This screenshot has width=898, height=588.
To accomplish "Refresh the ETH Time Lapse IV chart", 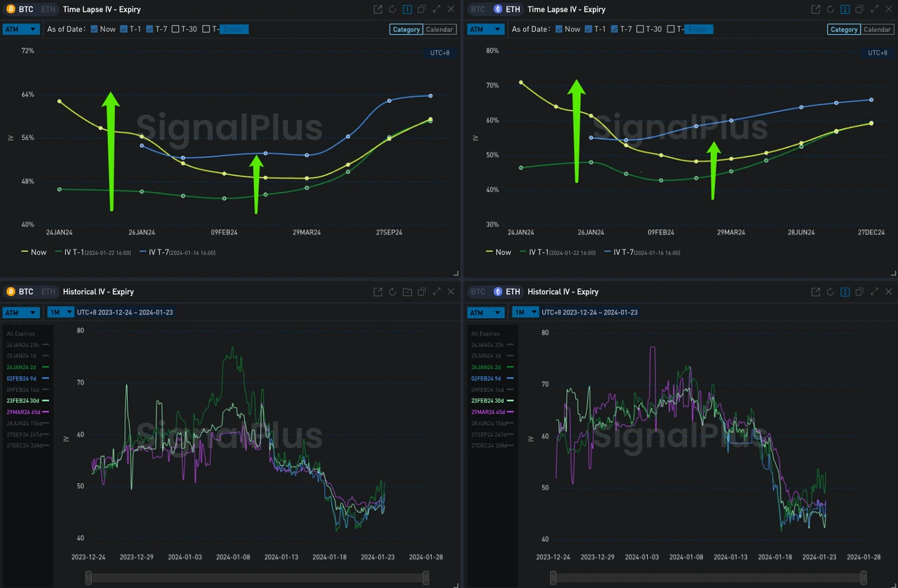I will click(x=829, y=9).
